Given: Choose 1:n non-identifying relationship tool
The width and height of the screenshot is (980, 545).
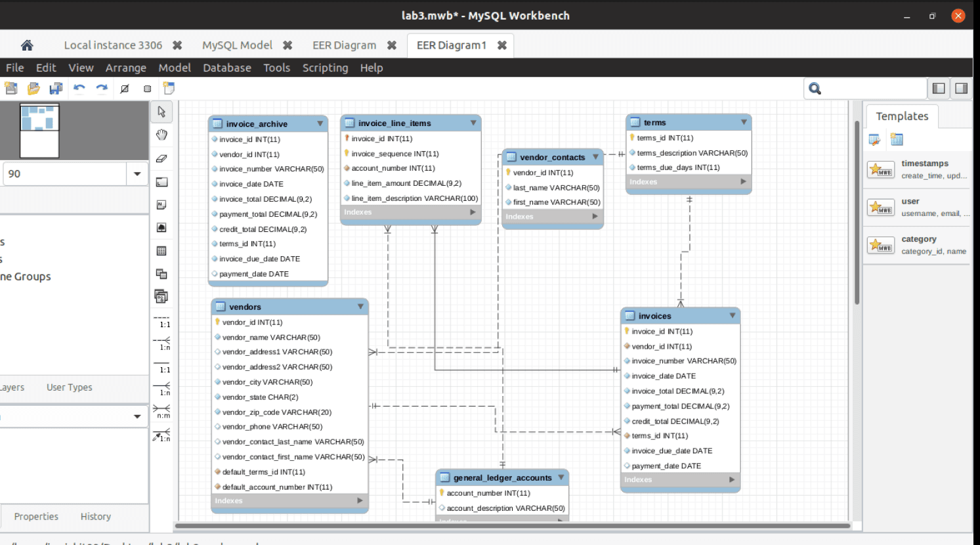Looking at the screenshot, I should [x=161, y=344].
